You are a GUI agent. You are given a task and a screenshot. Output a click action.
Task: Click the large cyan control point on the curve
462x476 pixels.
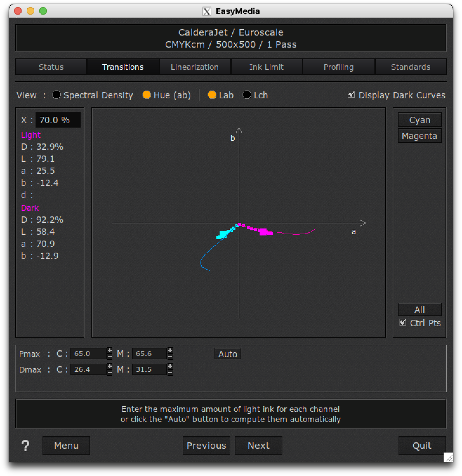[x=223, y=235]
